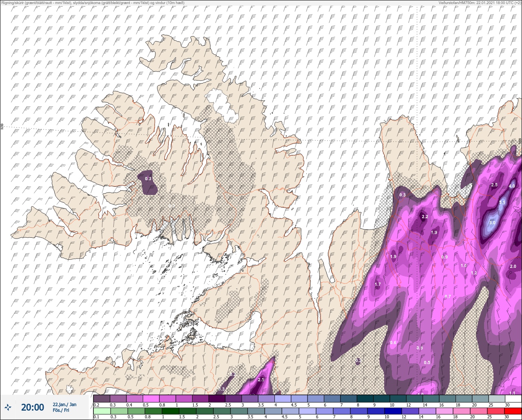Viewport: 522px width, 420px height.
Task: Click the 2.2 precipitation value label
Action: click(425, 217)
